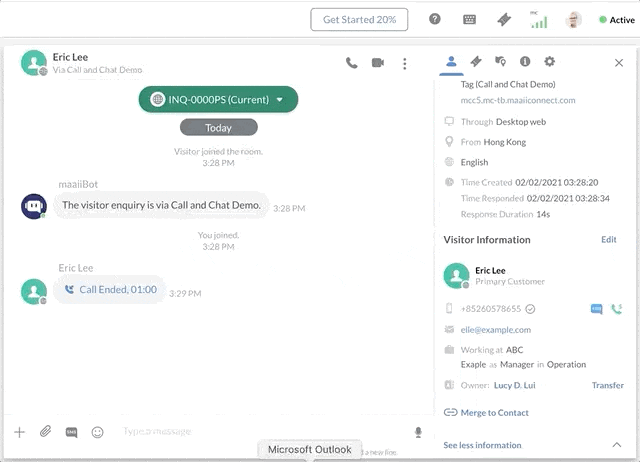Image resolution: width=640 pixels, height=462 pixels.
Task: Start a voice call with Eric Lee
Action: 352,63
